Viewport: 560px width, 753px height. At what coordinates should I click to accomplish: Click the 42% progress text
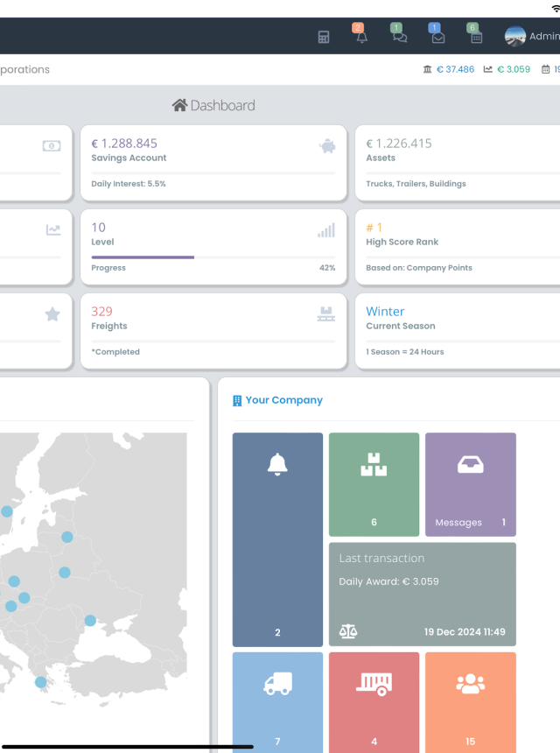click(327, 267)
